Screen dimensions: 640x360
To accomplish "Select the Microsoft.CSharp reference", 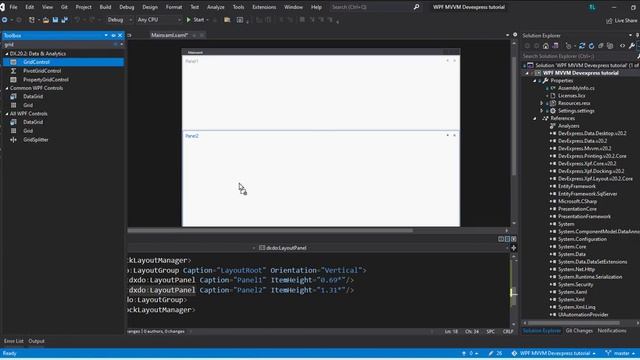I will click(x=577, y=201).
